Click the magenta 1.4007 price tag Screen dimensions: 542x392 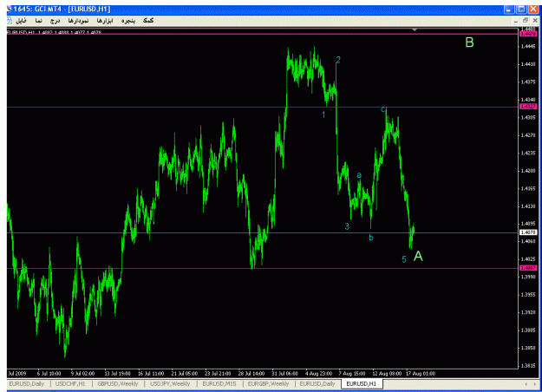(528, 268)
